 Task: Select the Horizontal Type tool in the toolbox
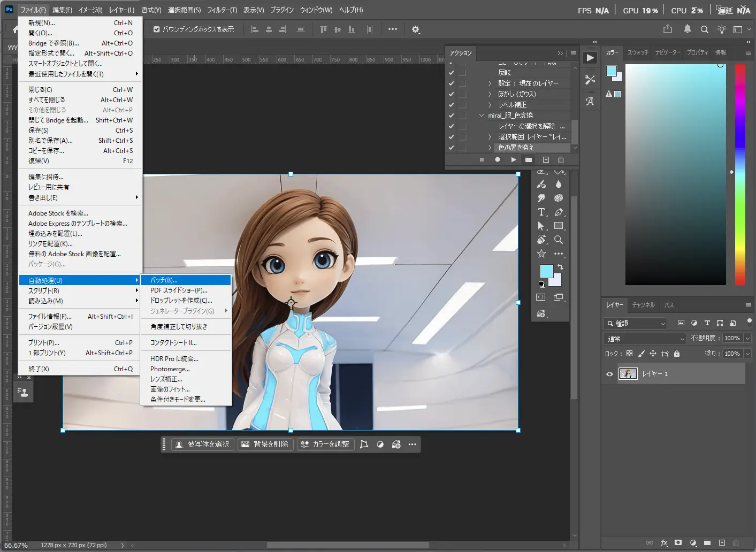(541, 212)
